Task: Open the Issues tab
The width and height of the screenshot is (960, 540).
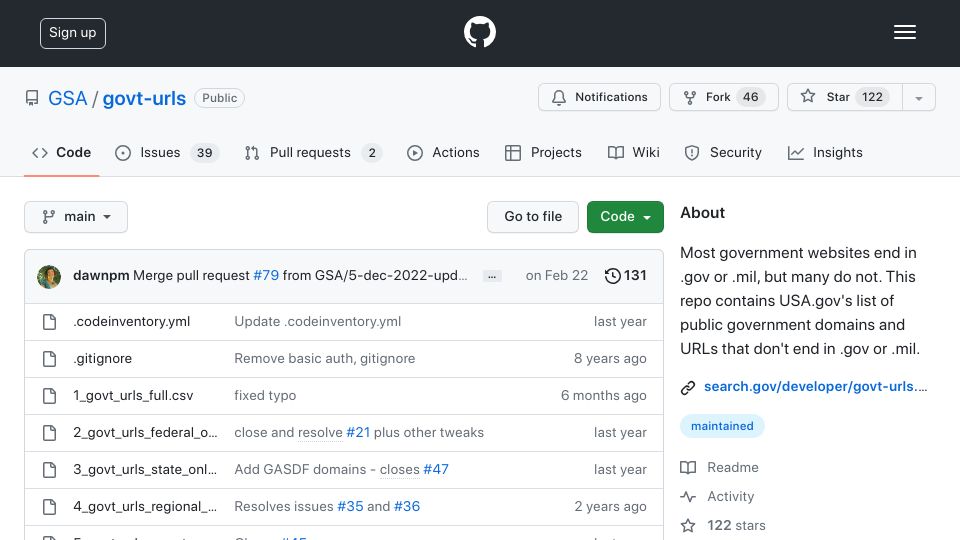Action: pyautogui.click(x=167, y=153)
